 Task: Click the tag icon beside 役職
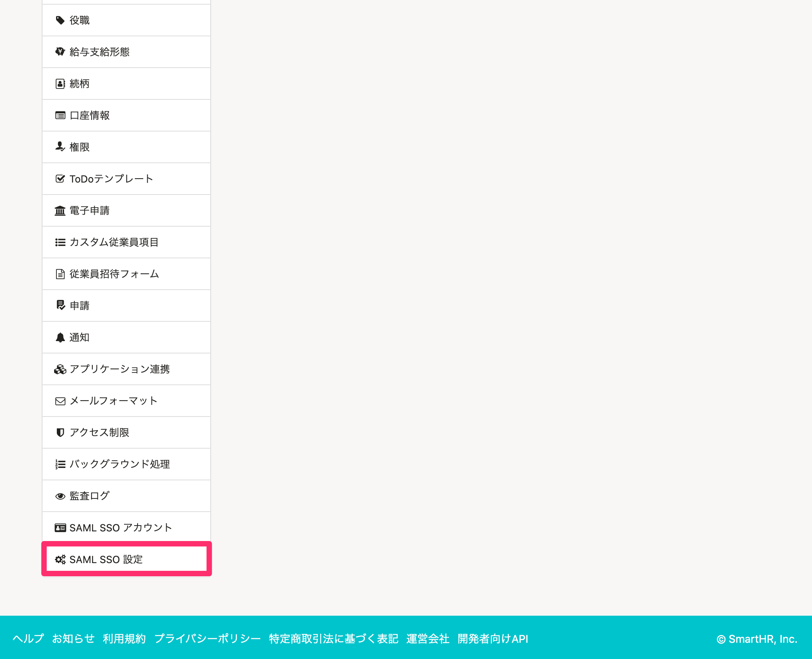pyautogui.click(x=60, y=20)
